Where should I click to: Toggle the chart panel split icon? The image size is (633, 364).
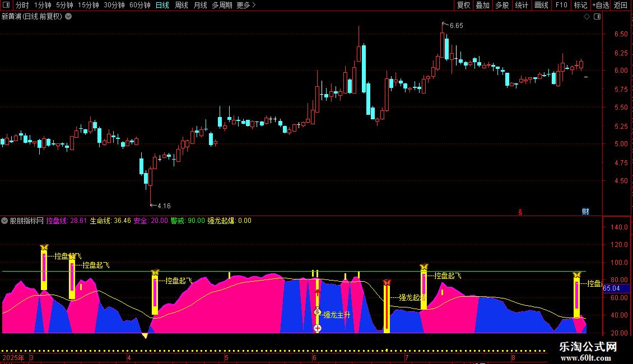coord(597,17)
